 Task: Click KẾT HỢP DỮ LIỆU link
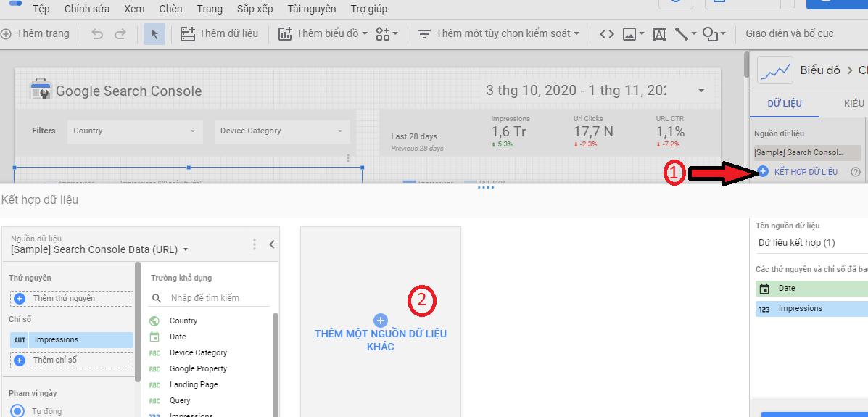pyautogui.click(x=806, y=172)
